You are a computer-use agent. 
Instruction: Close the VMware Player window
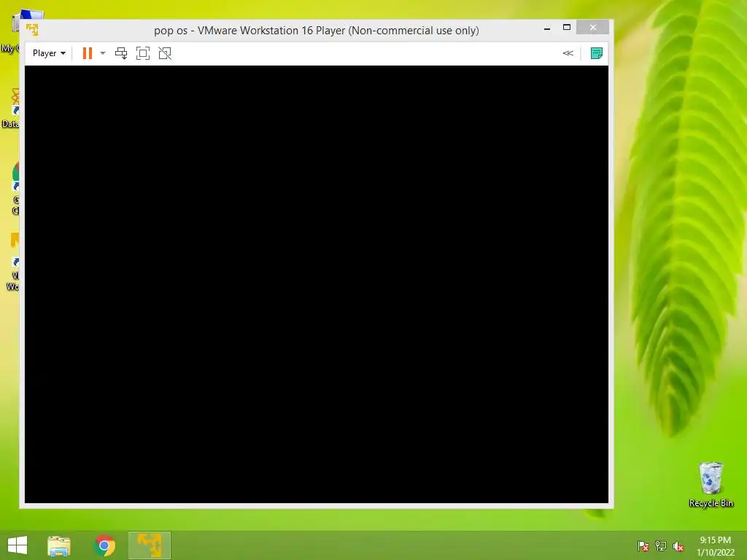pyautogui.click(x=592, y=28)
